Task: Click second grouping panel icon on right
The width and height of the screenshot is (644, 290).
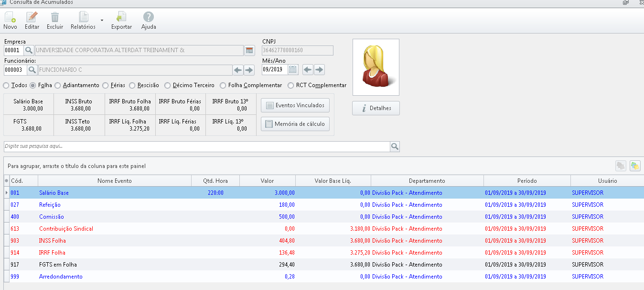Action: tap(635, 166)
